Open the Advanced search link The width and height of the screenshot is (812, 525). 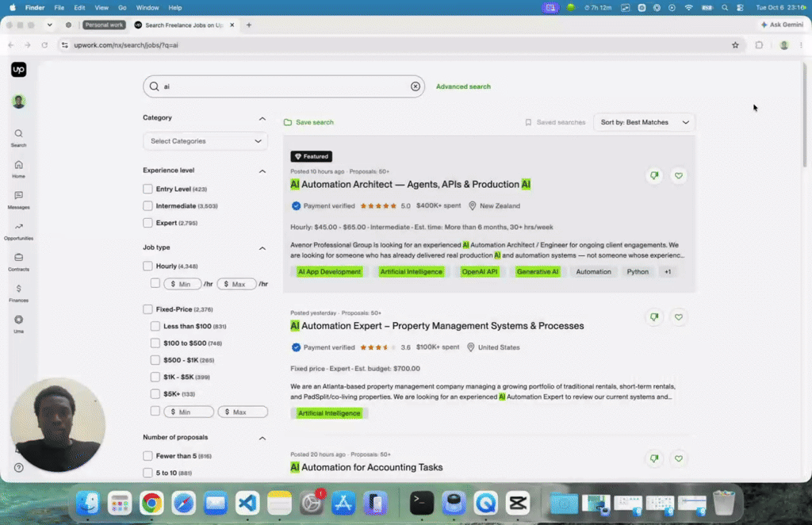[x=463, y=86]
